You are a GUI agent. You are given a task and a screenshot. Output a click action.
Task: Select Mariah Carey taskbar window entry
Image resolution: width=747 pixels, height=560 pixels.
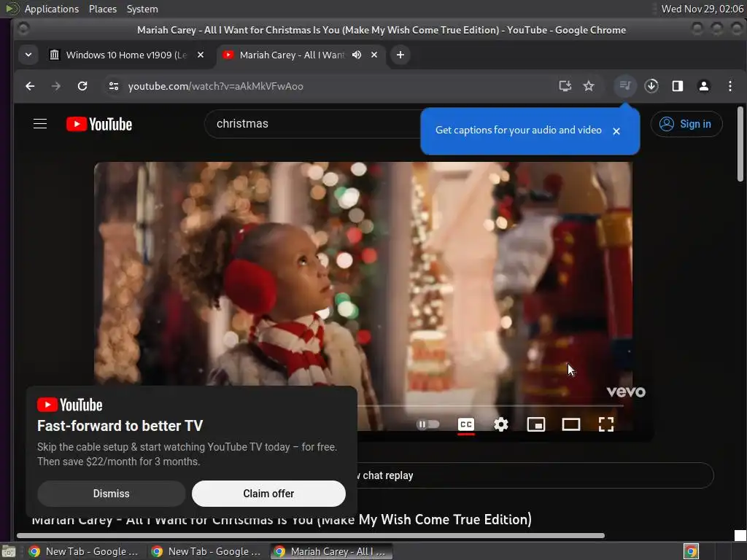pos(332,551)
